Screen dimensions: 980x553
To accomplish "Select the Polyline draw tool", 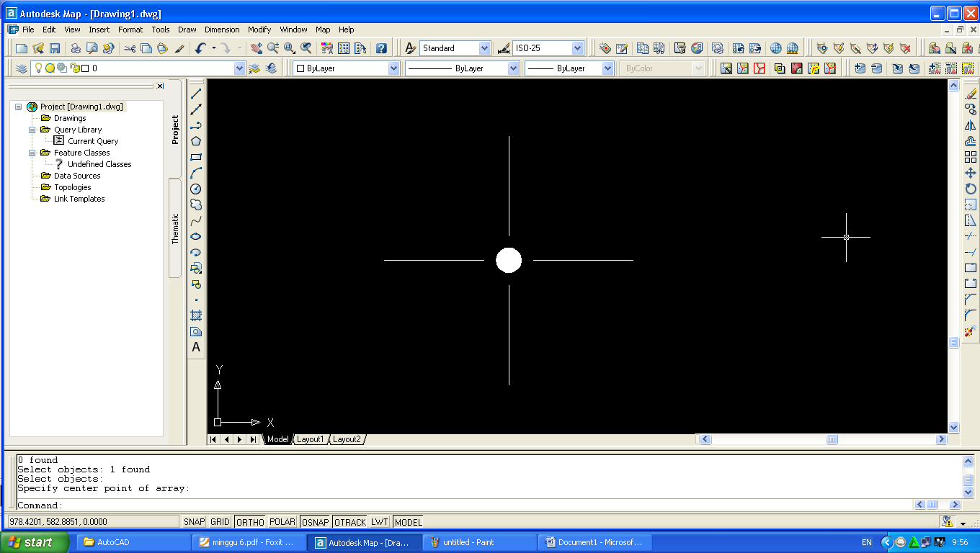I will pos(196,125).
